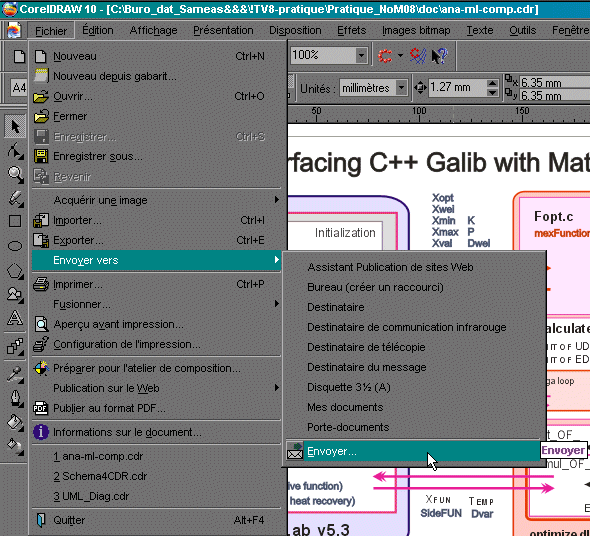Open recent file 3 UML_Diag.cdr
Screen dimensions: 590x536
[157, 496]
